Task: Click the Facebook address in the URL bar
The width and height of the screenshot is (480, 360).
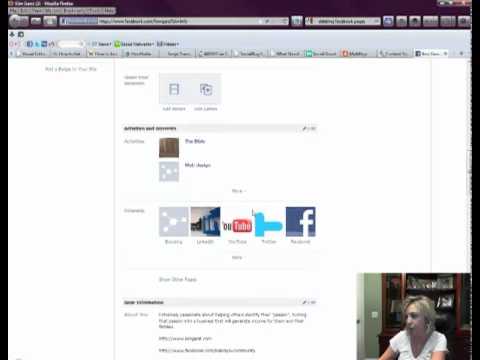Action: (x=143, y=21)
